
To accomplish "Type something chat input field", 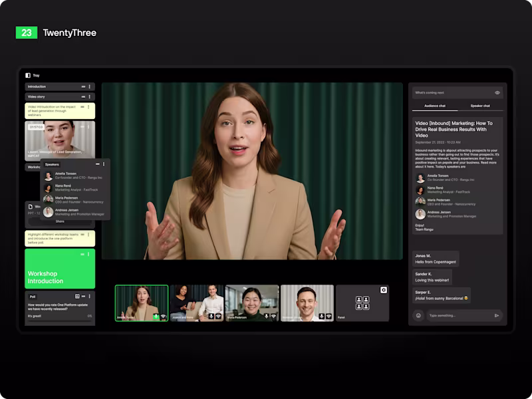I will (x=464, y=315).
